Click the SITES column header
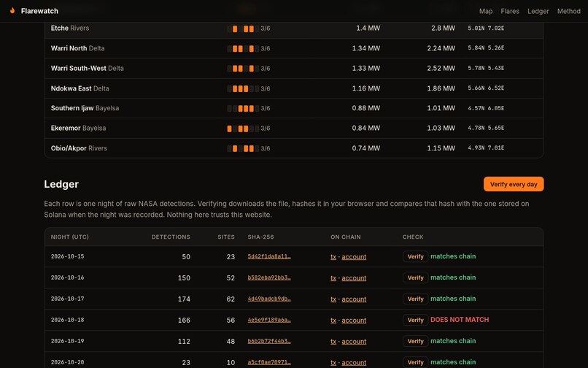Viewport: 588px width, 368px height. [x=226, y=237]
